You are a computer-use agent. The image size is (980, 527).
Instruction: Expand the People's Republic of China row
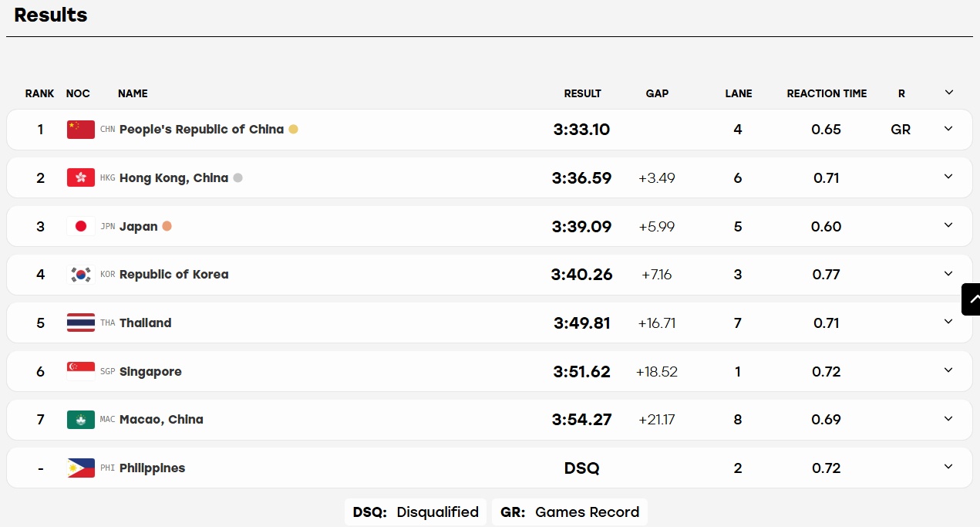[949, 129]
